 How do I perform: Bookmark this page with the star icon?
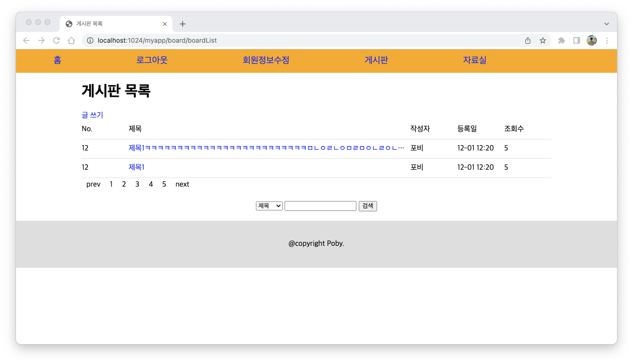(x=543, y=40)
